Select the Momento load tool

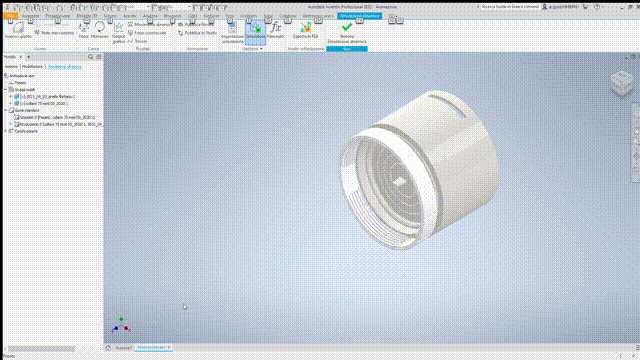(x=100, y=30)
